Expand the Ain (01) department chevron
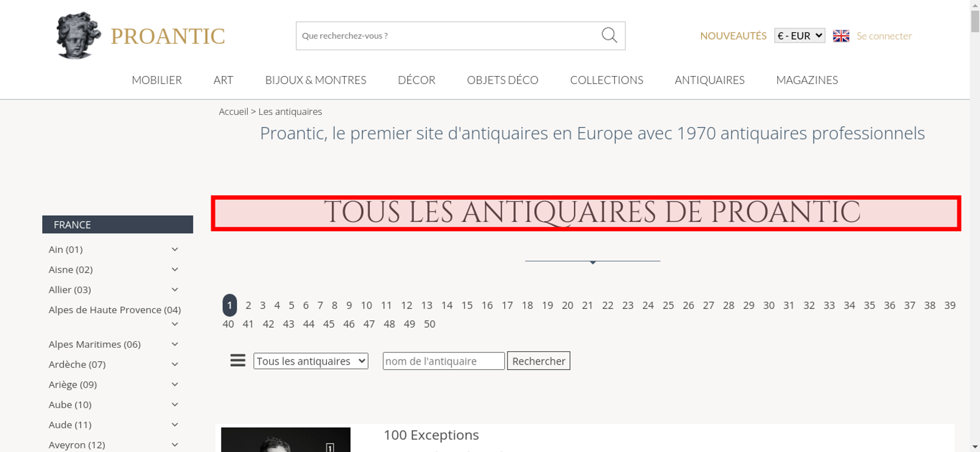980x452 pixels. point(175,249)
